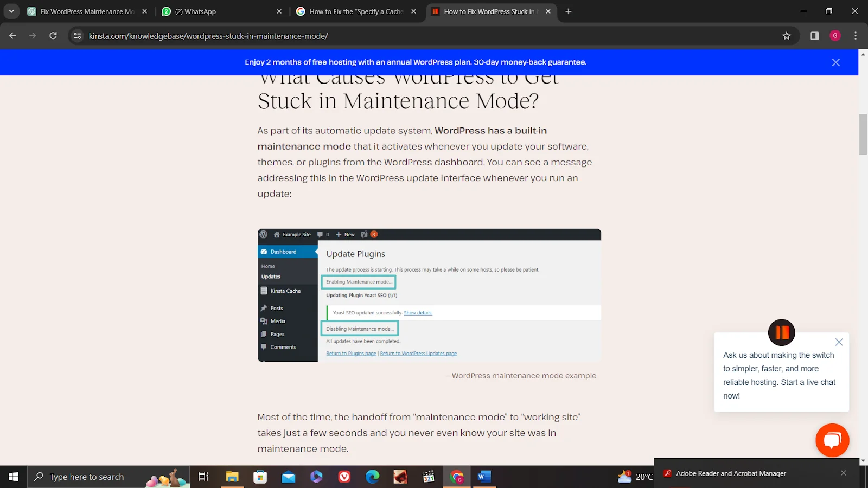This screenshot has height=488, width=868.
Task: Open the browser side panel icon
Action: [x=814, y=36]
